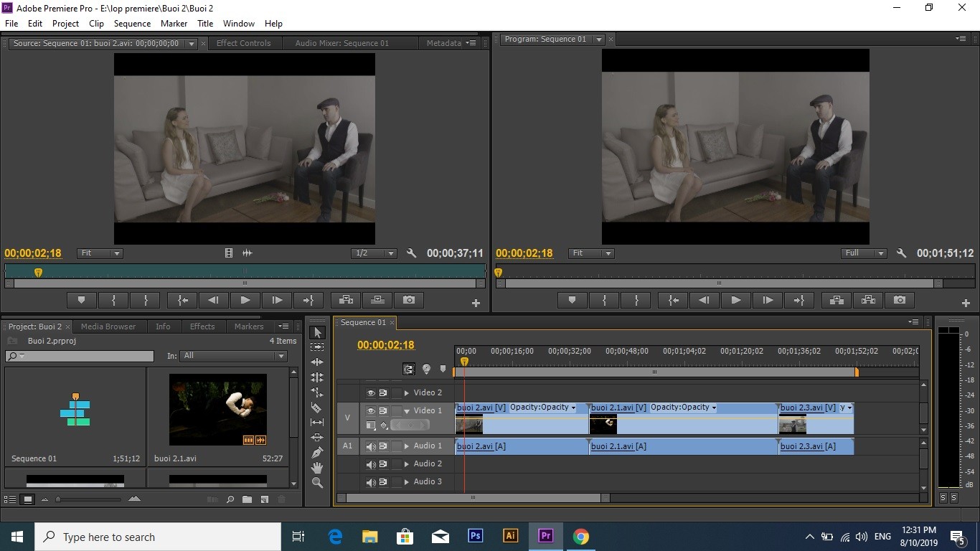Choose the Rolling Edit tool

(x=317, y=377)
